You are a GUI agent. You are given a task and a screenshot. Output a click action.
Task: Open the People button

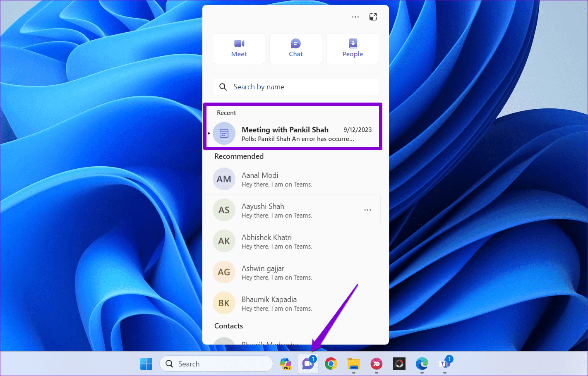(x=353, y=48)
